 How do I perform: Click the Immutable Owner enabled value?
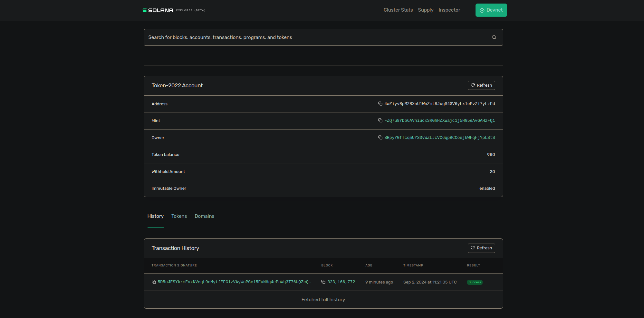pyautogui.click(x=487, y=188)
